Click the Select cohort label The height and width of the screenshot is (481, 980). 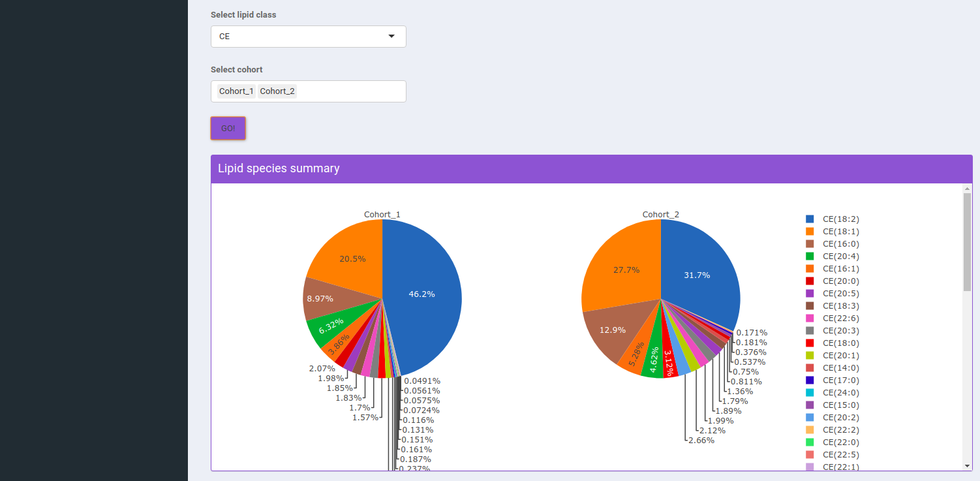click(237, 69)
